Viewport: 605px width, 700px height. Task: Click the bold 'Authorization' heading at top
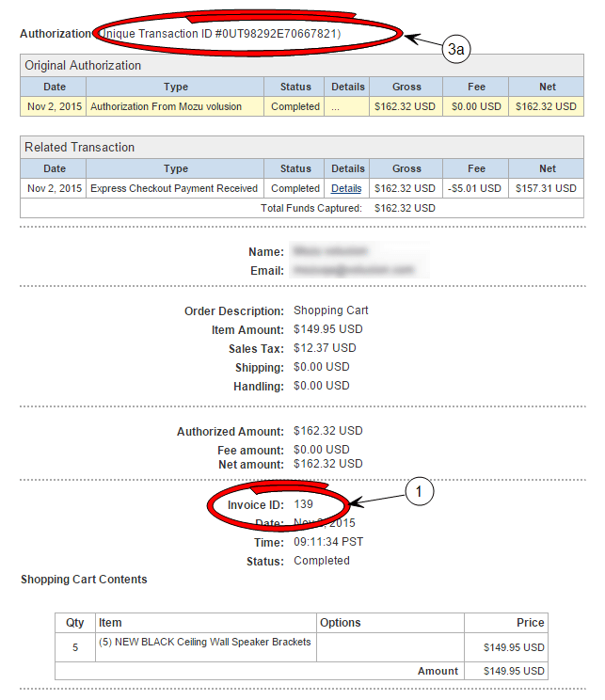[x=56, y=34]
